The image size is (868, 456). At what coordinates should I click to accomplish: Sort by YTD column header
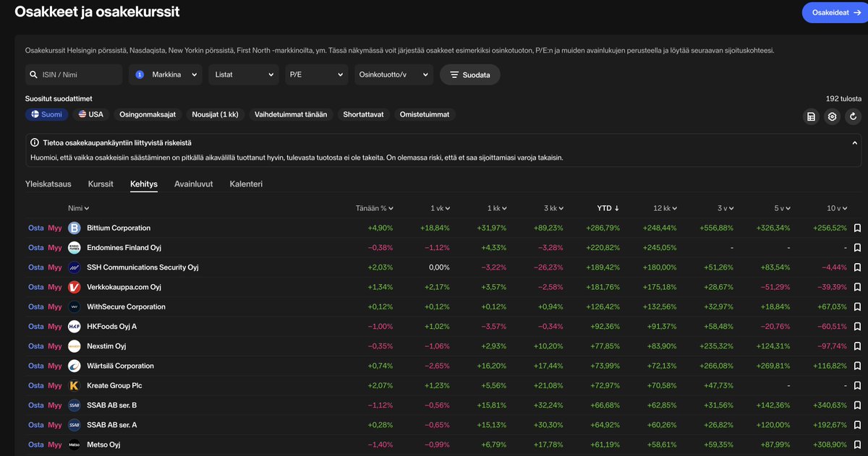click(x=608, y=208)
